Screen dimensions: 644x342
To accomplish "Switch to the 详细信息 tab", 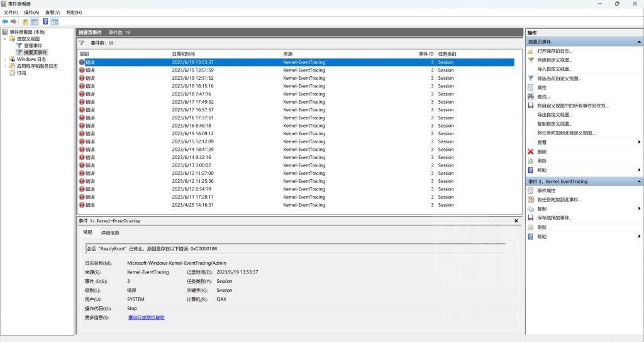I will click(x=110, y=233).
